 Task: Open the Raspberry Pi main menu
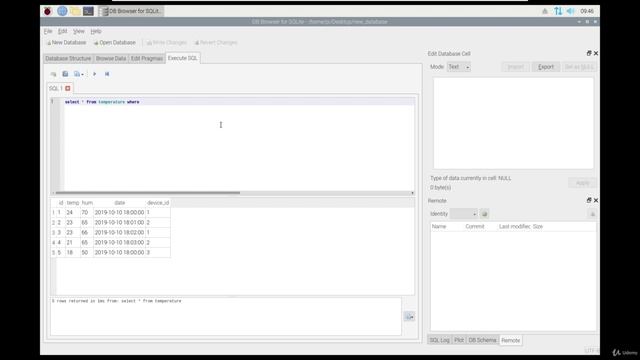(48, 11)
